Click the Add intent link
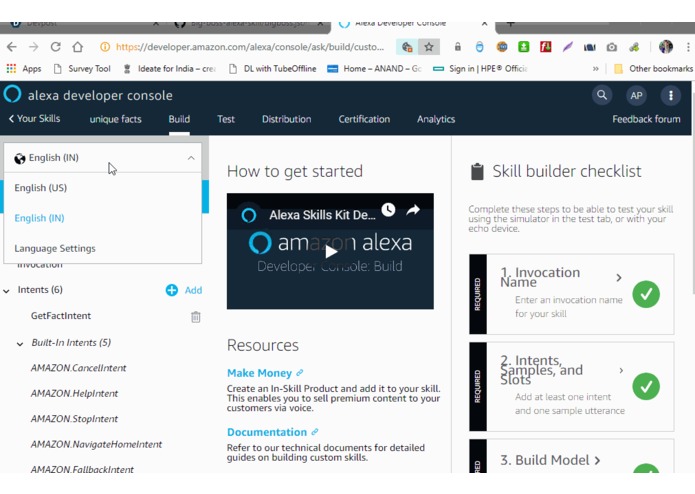695x494 pixels. (x=193, y=290)
